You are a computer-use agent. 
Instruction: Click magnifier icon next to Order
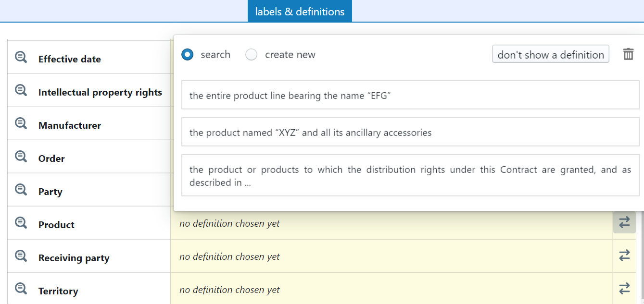click(21, 157)
